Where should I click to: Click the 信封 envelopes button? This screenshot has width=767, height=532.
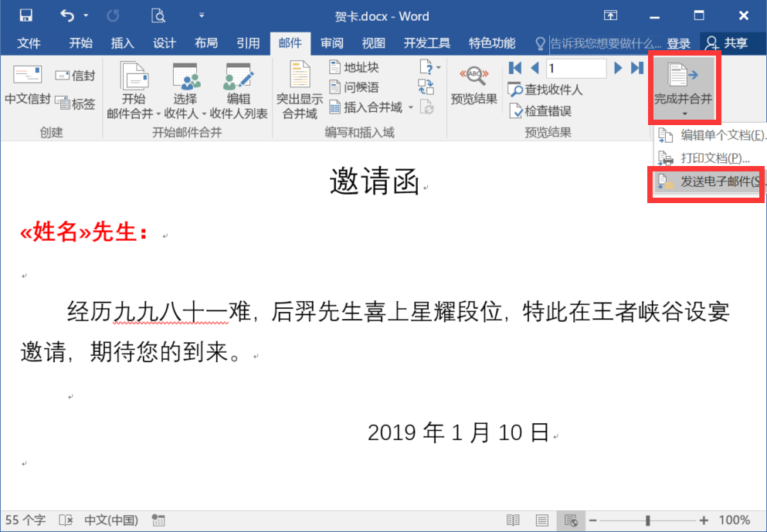tap(75, 76)
